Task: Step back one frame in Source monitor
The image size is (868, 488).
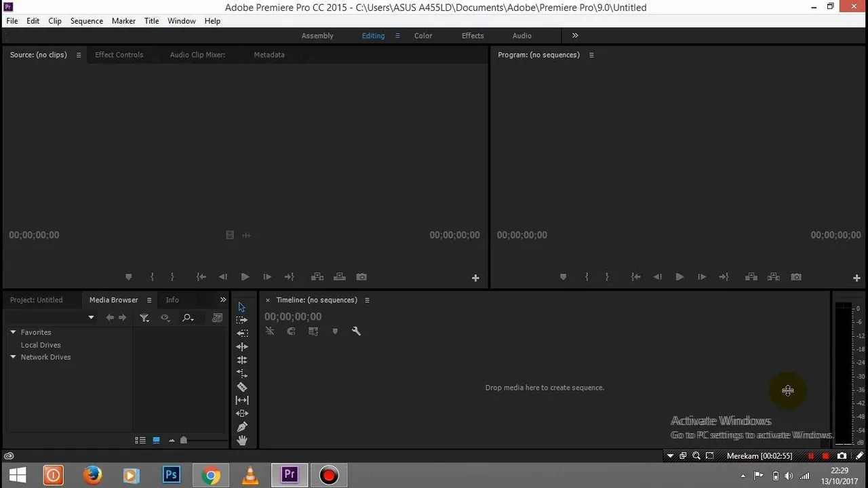Action: (x=222, y=277)
